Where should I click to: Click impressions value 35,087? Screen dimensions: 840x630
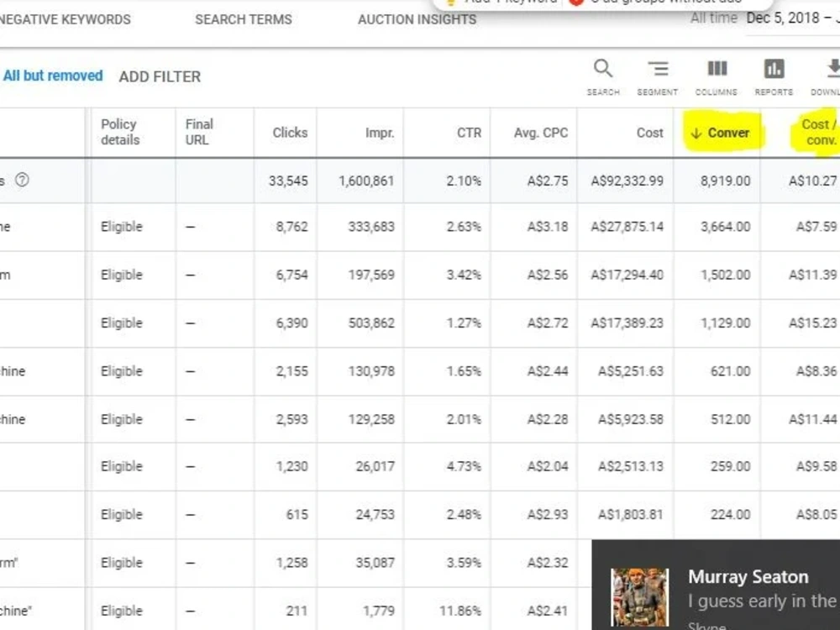pyautogui.click(x=375, y=563)
